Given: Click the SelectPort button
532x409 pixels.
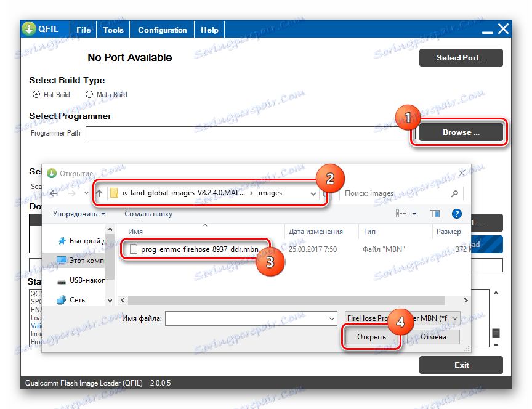Looking at the screenshot, I should coord(461,58).
